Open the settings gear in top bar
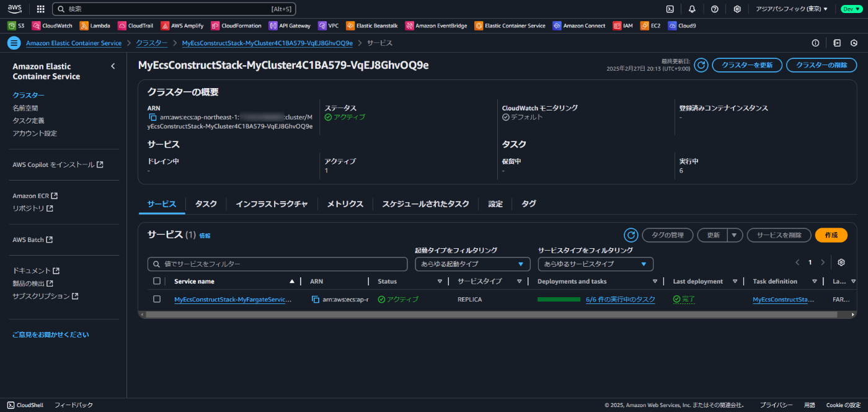 point(737,9)
